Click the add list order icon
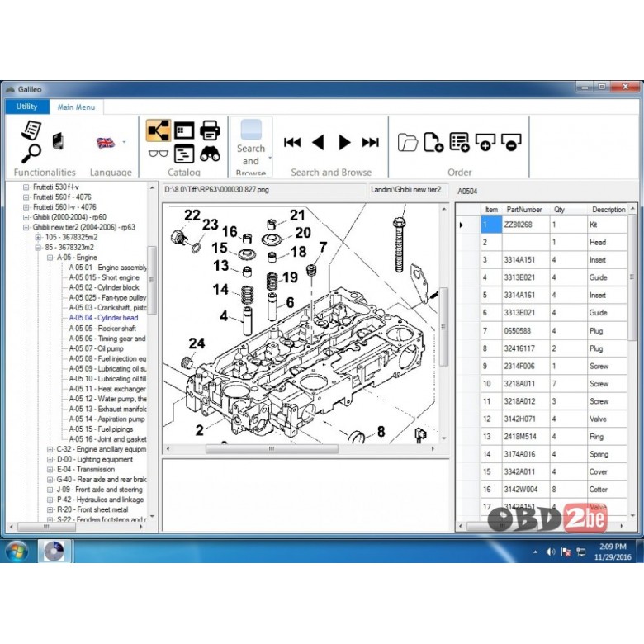The width and height of the screenshot is (644, 644). coord(459,142)
